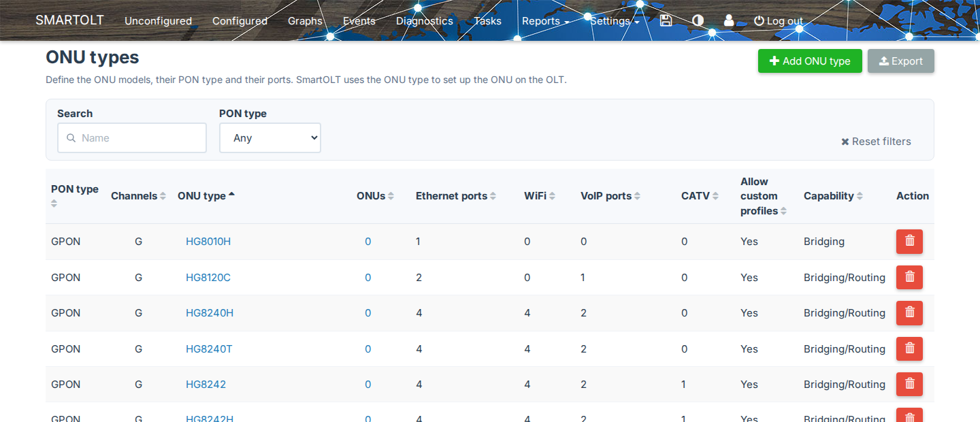Sort by Allow custom profiles column

pos(764,196)
